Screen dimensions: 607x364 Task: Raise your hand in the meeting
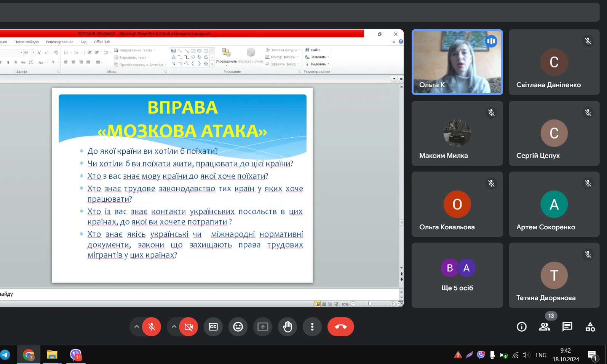(288, 327)
